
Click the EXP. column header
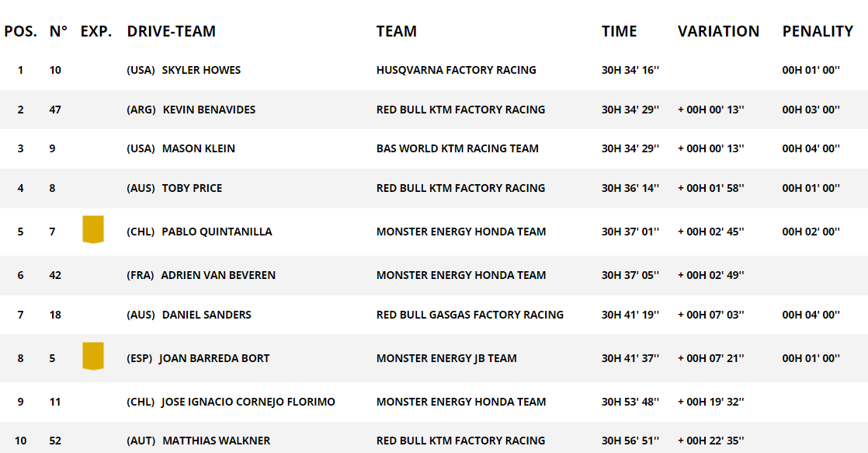[96, 32]
